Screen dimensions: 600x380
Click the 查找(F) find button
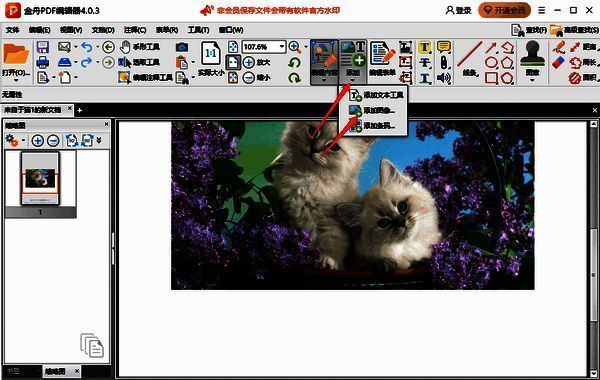[529, 30]
